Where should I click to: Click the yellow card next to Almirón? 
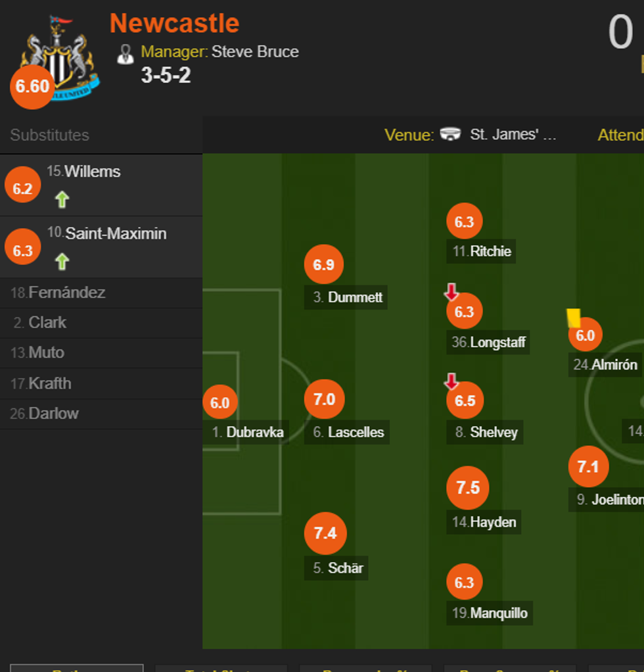[x=574, y=318]
